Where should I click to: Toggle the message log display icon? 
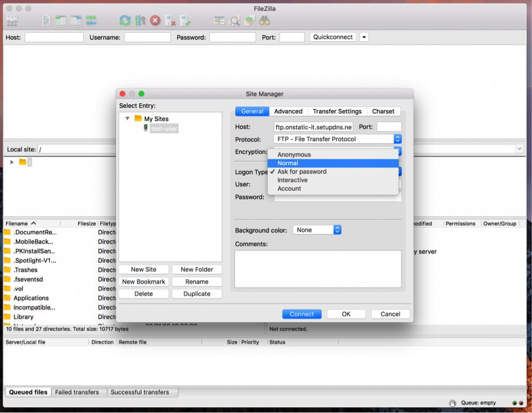coord(46,21)
